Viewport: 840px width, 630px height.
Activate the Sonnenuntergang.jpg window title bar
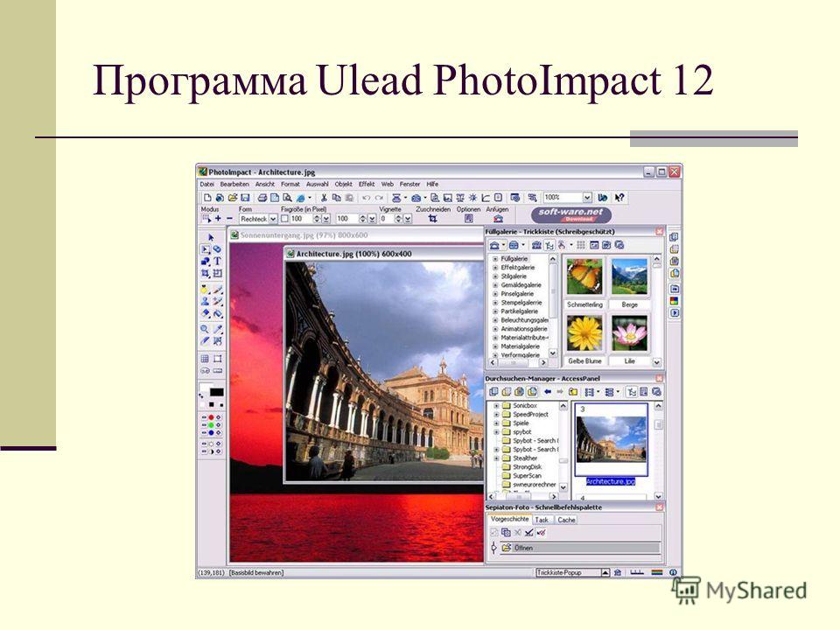(x=355, y=235)
